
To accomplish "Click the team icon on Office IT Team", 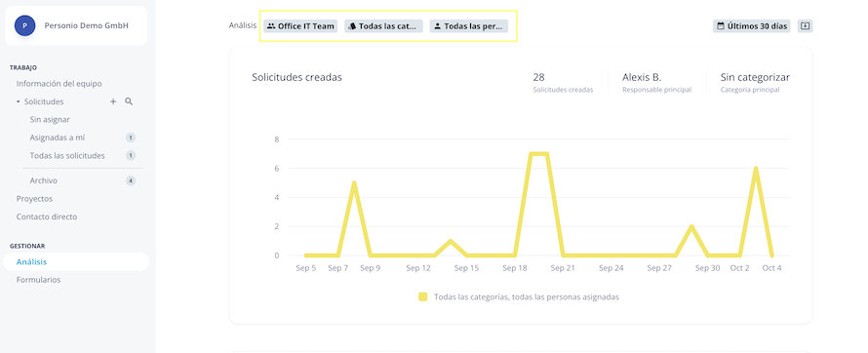I will 271,26.
